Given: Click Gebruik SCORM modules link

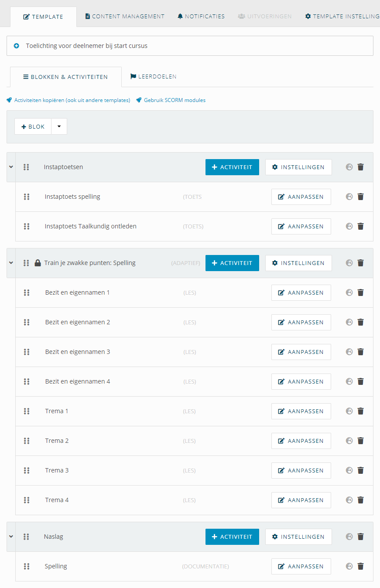Looking at the screenshot, I should [171, 100].
